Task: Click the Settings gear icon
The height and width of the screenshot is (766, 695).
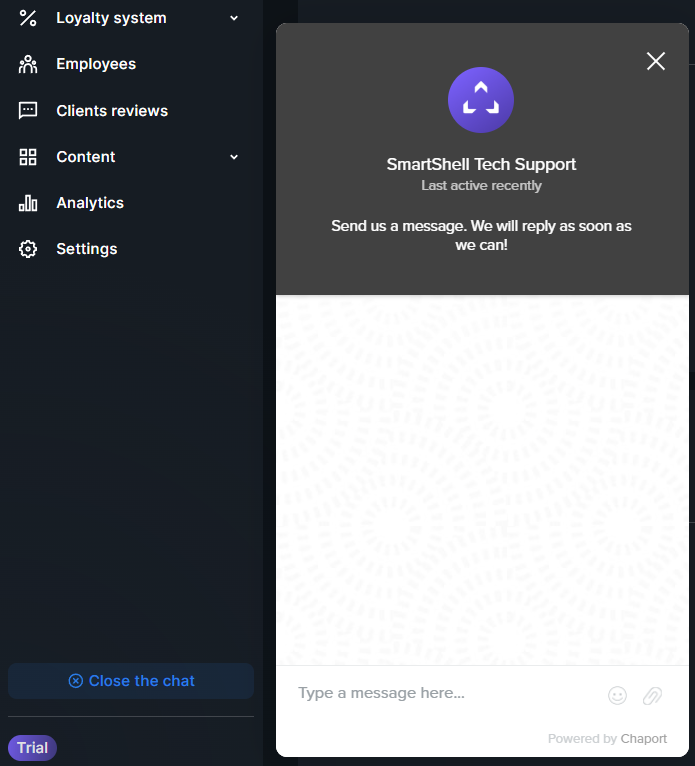Action: 28,249
